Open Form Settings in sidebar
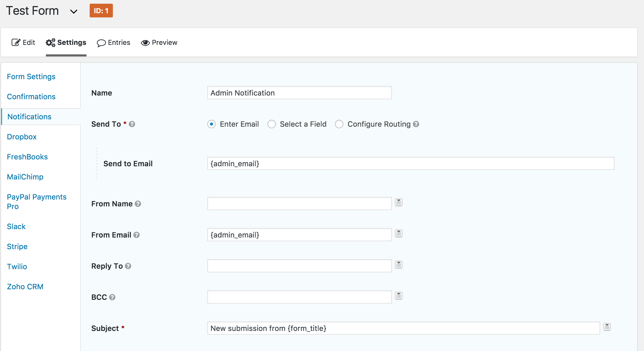The height and width of the screenshot is (351, 644). (x=31, y=77)
